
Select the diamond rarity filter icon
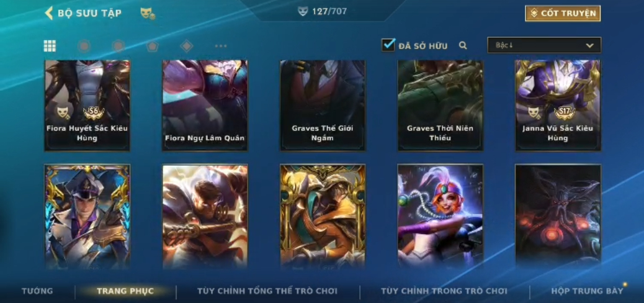tap(187, 46)
